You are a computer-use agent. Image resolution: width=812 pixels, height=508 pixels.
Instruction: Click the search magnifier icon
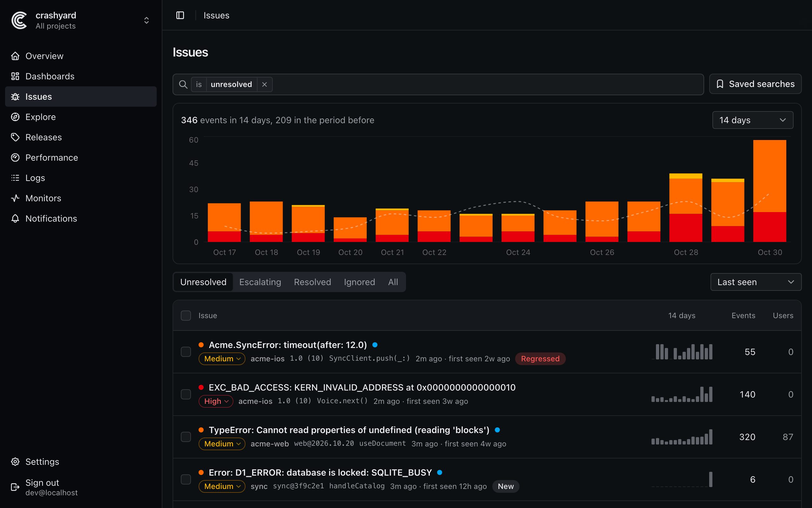coord(183,84)
